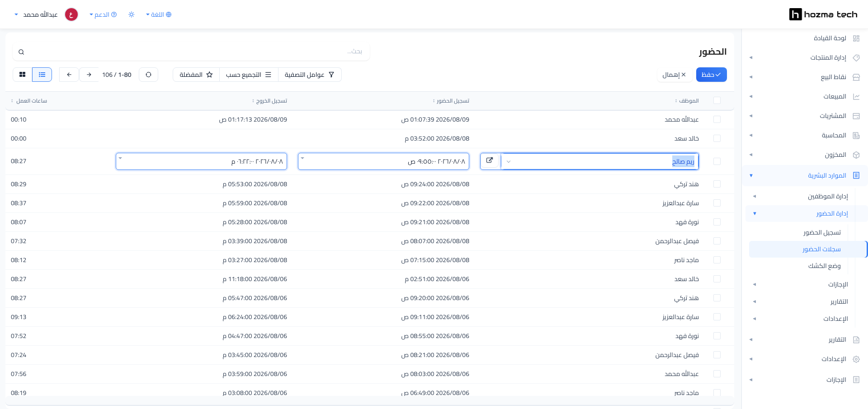
Task: Click إهمال discard button
Action: pyautogui.click(x=674, y=75)
